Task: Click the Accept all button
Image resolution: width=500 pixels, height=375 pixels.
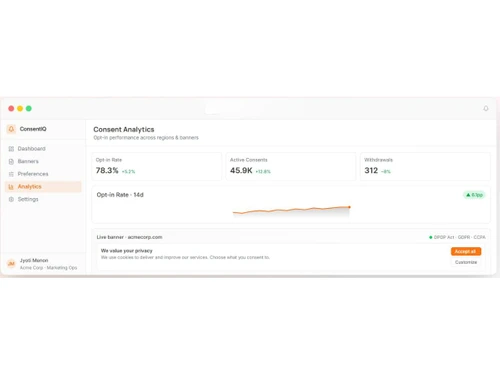Action: click(466, 251)
